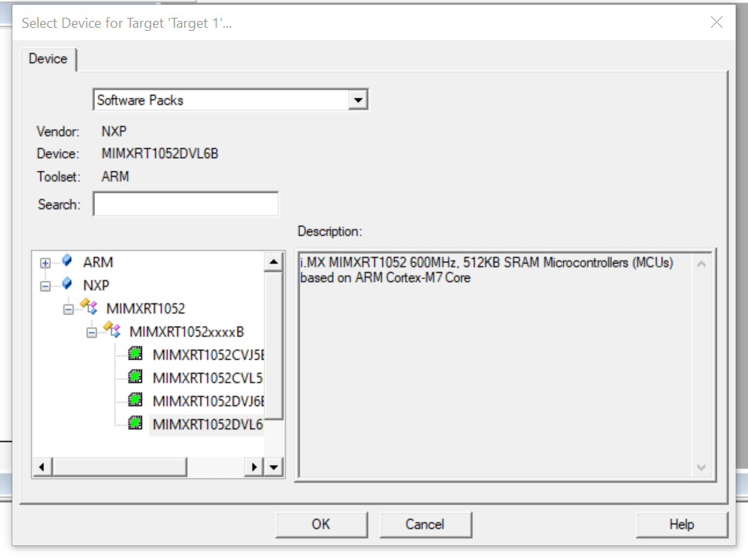Open the Software Packs dropdown
Screen dimensions: 748x560
point(358,100)
